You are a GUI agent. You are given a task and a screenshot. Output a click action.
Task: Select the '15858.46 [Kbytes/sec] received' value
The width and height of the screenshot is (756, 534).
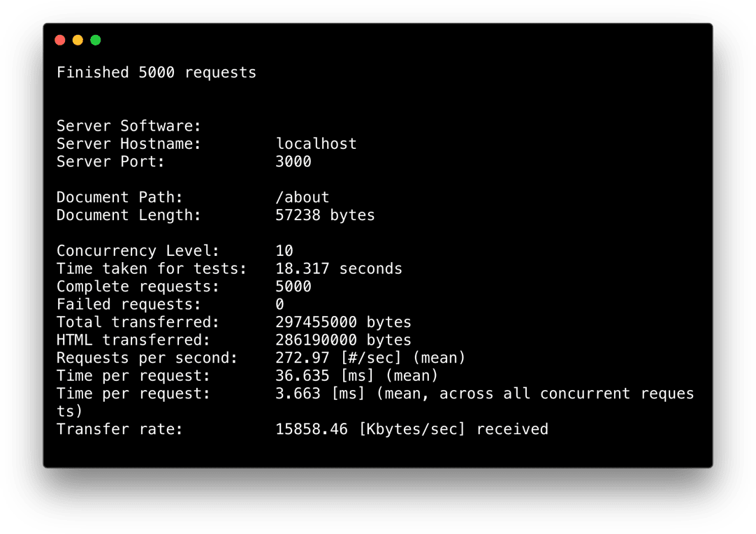click(x=412, y=429)
